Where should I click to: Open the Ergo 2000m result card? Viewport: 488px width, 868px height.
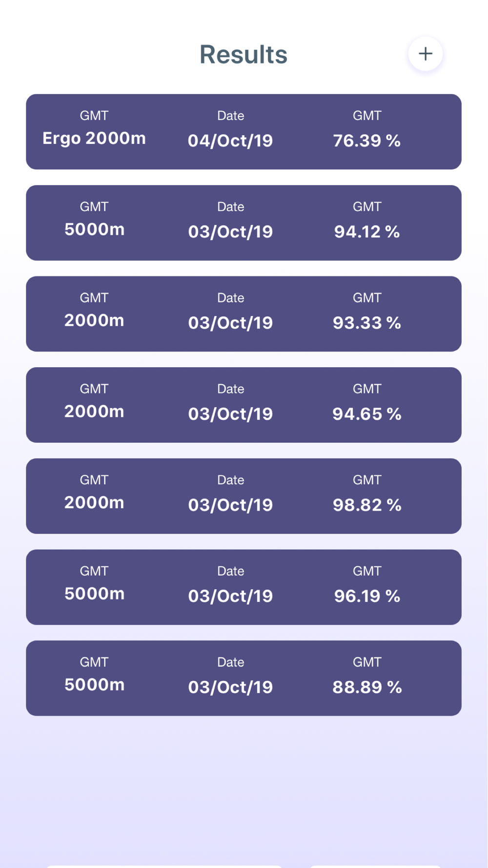pyautogui.click(x=244, y=132)
